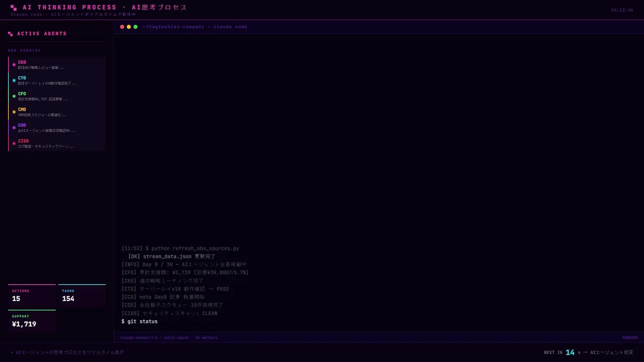Click the [OK] stream_data.json line
This screenshot has width=644, height=362.
pos(172,256)
